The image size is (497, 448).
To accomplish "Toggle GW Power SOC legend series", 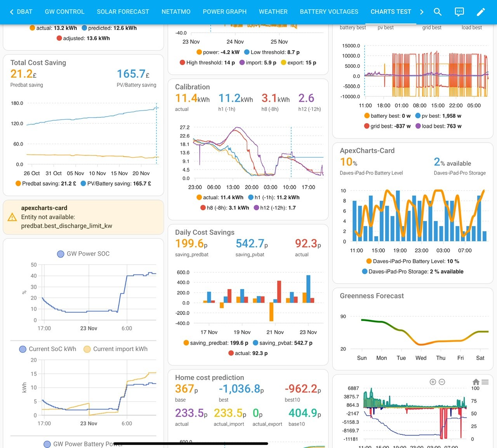I will pos(83,254).
